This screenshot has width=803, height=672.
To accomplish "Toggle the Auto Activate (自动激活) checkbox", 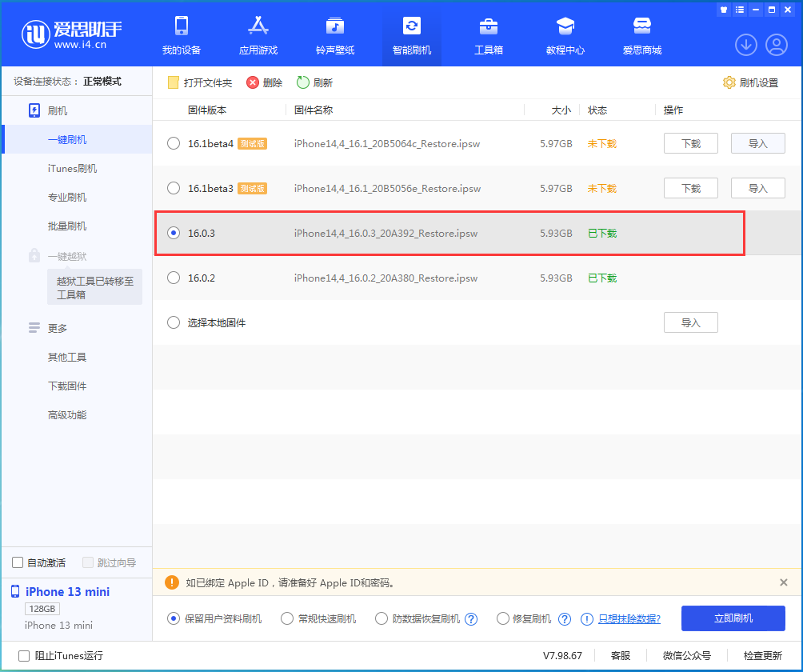I will click(18, 562).
